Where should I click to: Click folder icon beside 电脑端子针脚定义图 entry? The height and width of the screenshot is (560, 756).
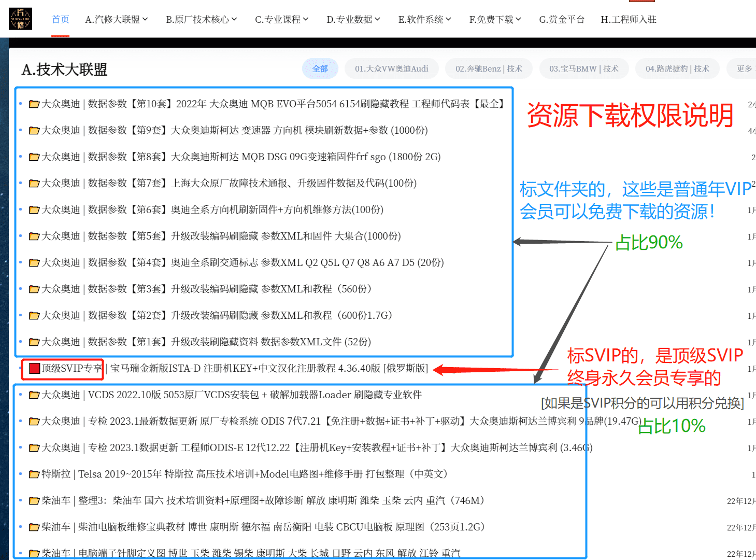(34, 553)
